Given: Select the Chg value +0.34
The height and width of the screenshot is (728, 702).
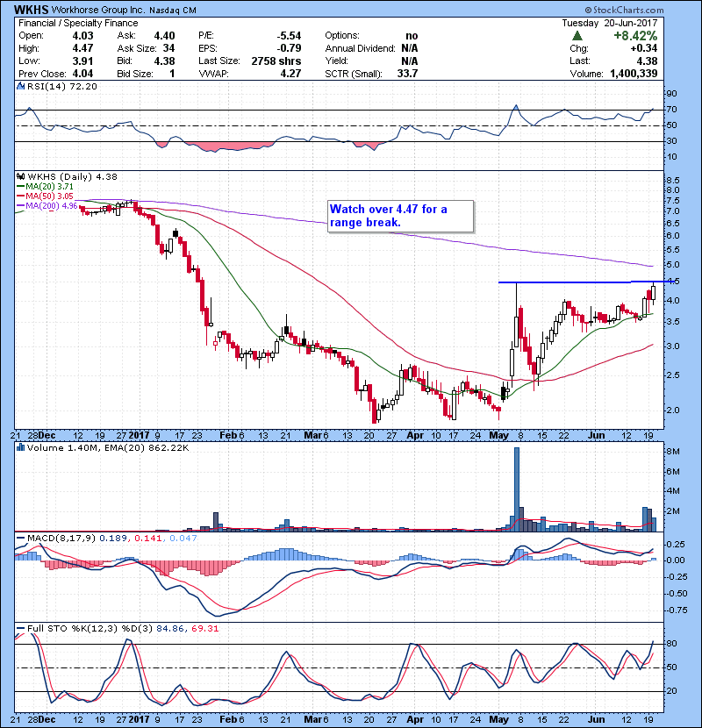Looking at the screenshot, I should [644, 48].
